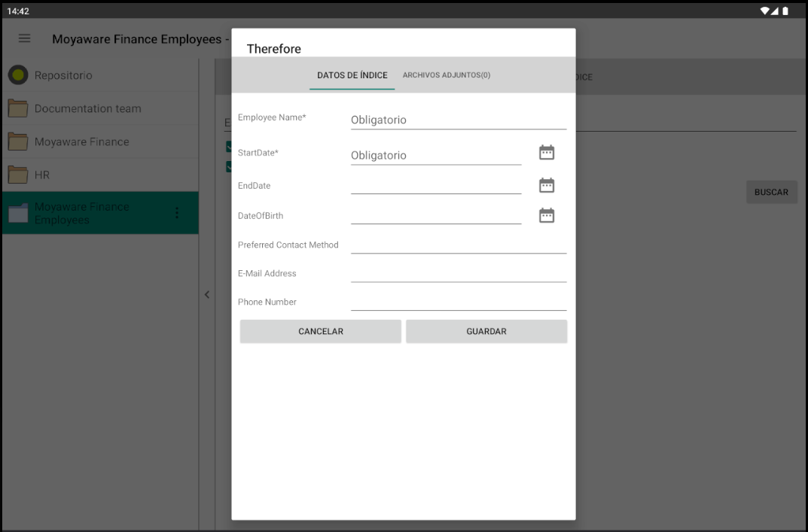Open calendar picker for StartDate
The width and height of the screenshot is (808, 532).
click(546, 153)
